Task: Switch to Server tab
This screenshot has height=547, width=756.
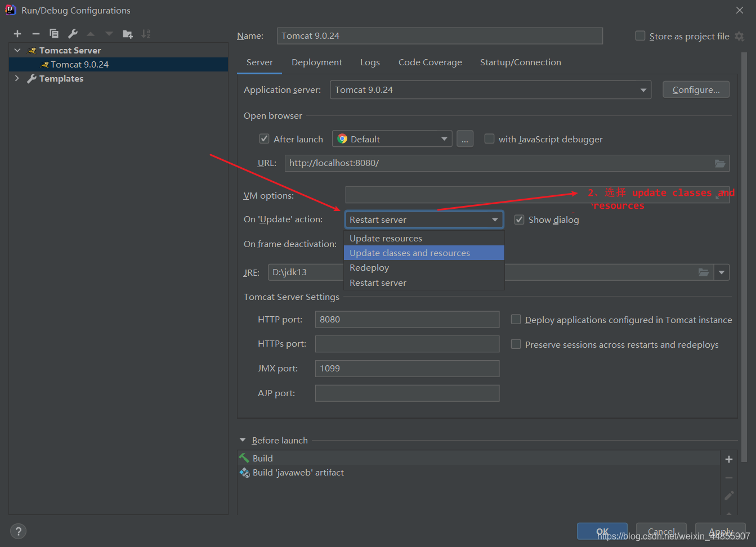Action: tap(260, 62)
